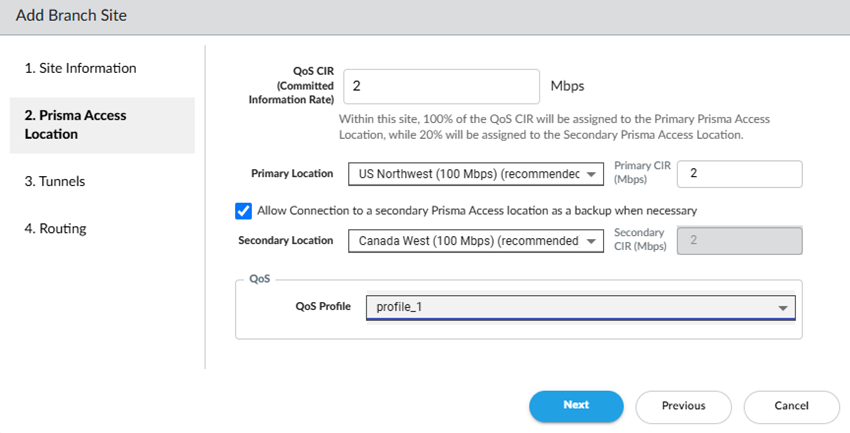Click the Primary Location dropdown arrow
This screenshot has width=850, height=433.
tap(591, 175)
